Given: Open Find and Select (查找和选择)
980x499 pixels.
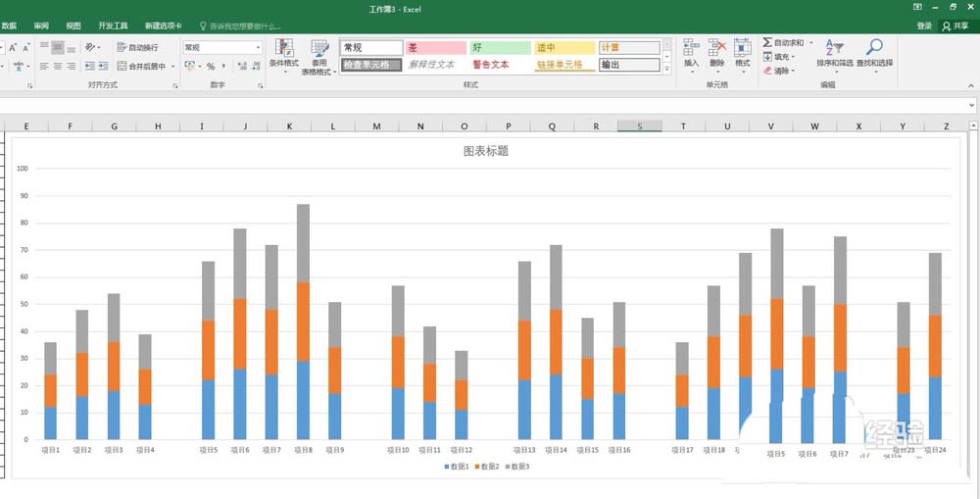Looking at the screenshot, I should 874,54.
